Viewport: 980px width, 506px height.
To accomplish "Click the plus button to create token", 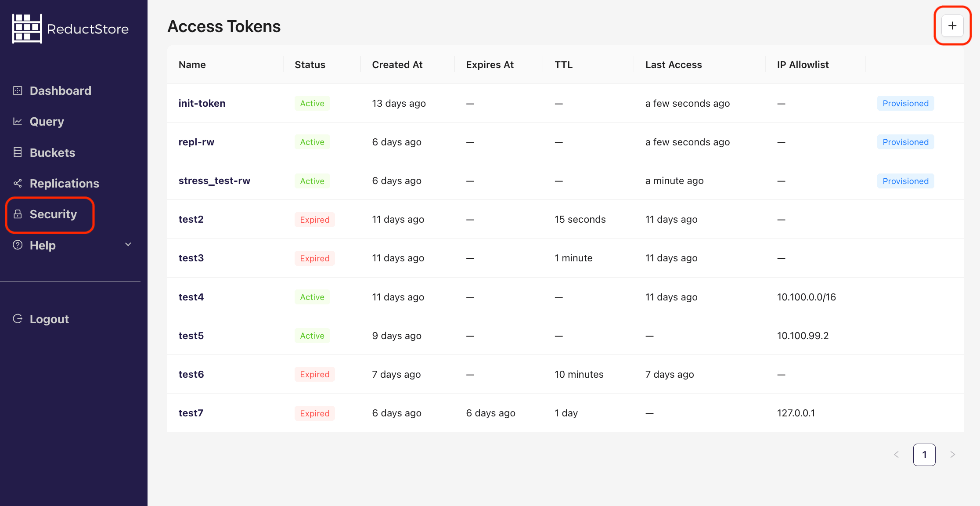I will coord(952,25).
